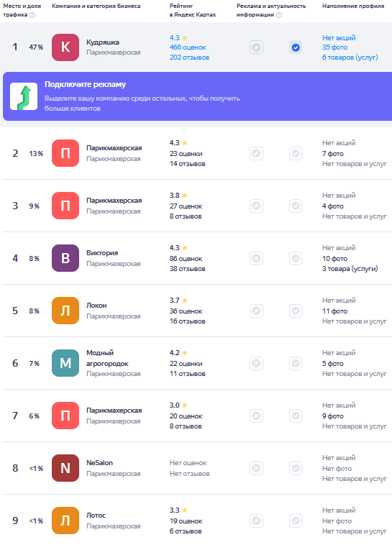
Task: Click help icon next to доля трафика
Action: coord(32,14)
